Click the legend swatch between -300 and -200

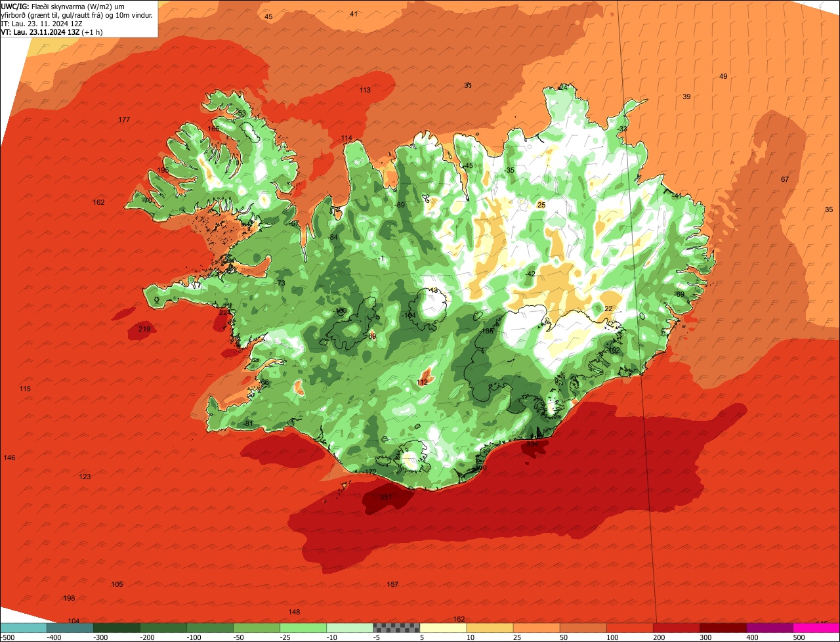[x=116, y=628]
